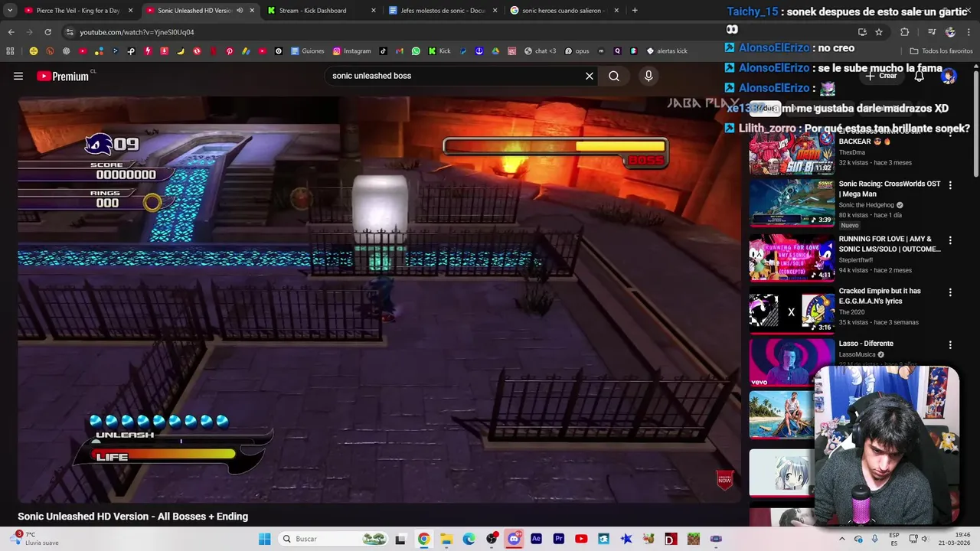Open RUNNING FOR LOVE AMY & SONIC thumbnail
The height and width of the screenshot is (551, 980).
pos(792,258)
